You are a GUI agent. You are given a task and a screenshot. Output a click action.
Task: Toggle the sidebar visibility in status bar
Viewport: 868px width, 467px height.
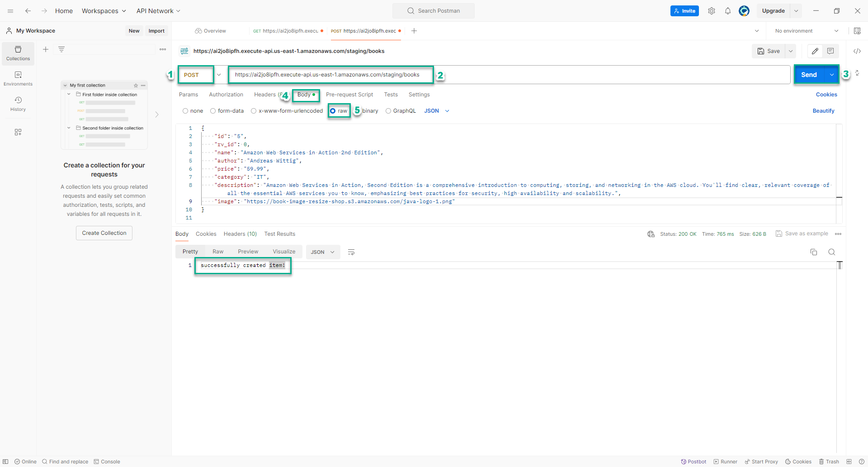point(5,462)
